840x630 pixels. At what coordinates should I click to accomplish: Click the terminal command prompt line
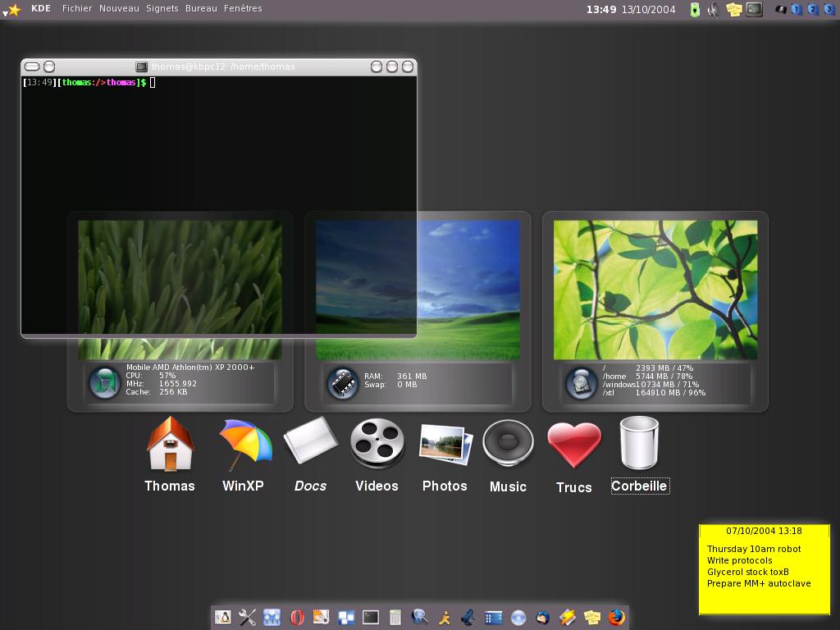(x=89, y=82)
